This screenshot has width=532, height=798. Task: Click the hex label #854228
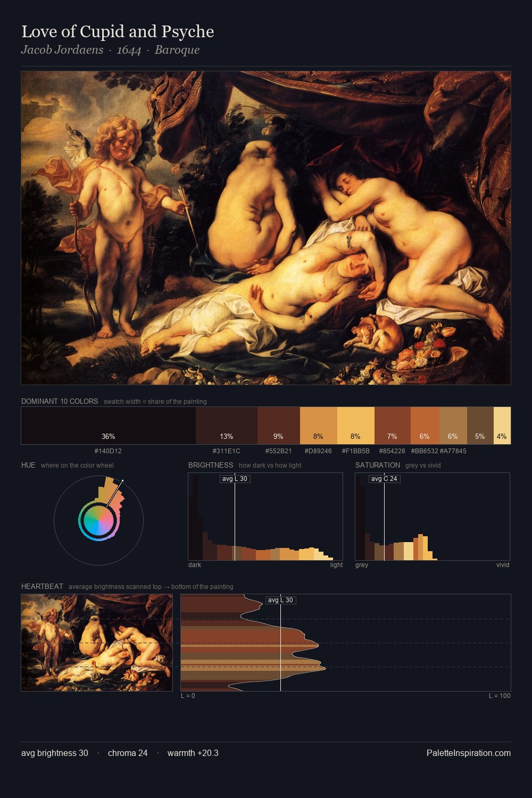point(392,451)
